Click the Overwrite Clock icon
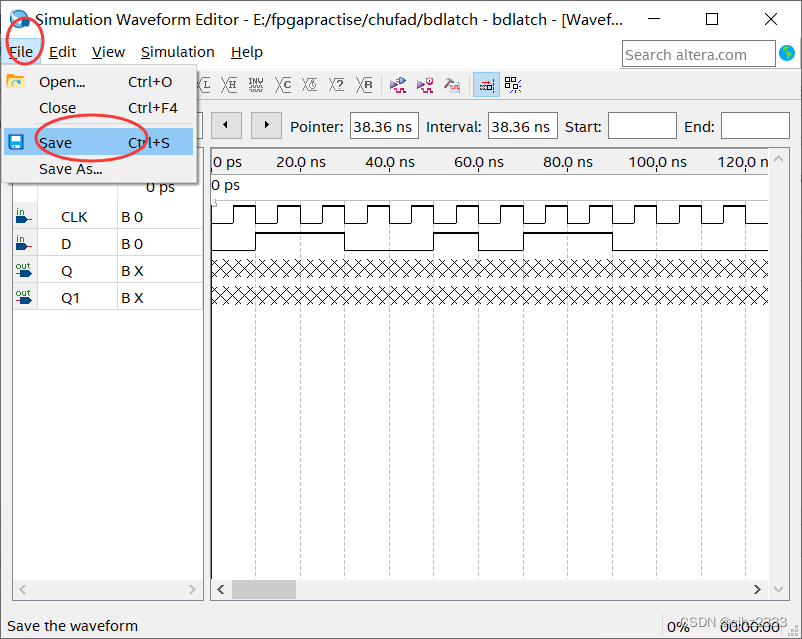802x639 pixels. tap(309, 84)
